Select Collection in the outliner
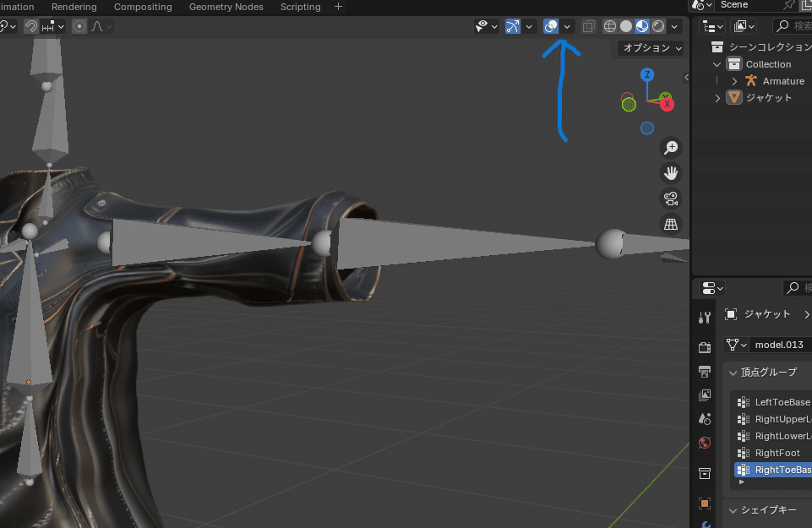The height and width of the screenshot is (528, 812). (769, 64)
